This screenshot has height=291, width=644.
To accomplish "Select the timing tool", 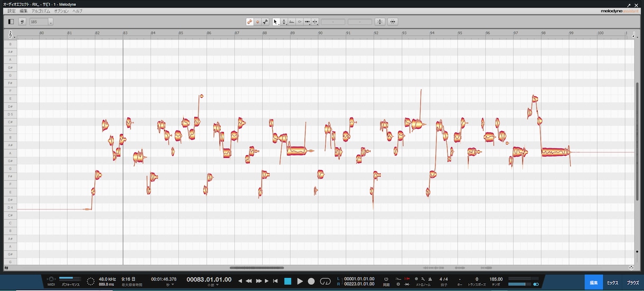I will 307,22.
